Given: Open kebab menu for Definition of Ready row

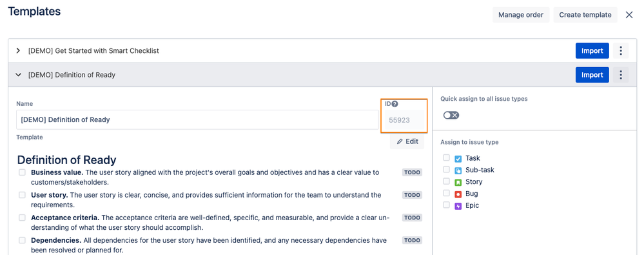Looking at the screenshot, I should (621, 75).
